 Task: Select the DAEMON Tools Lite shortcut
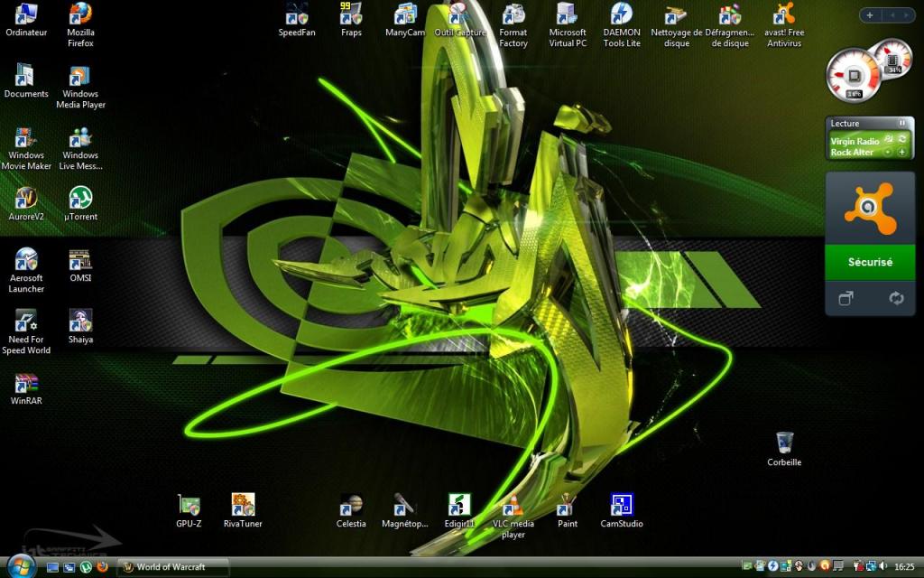pyautogui.click(x=622, y=25)
